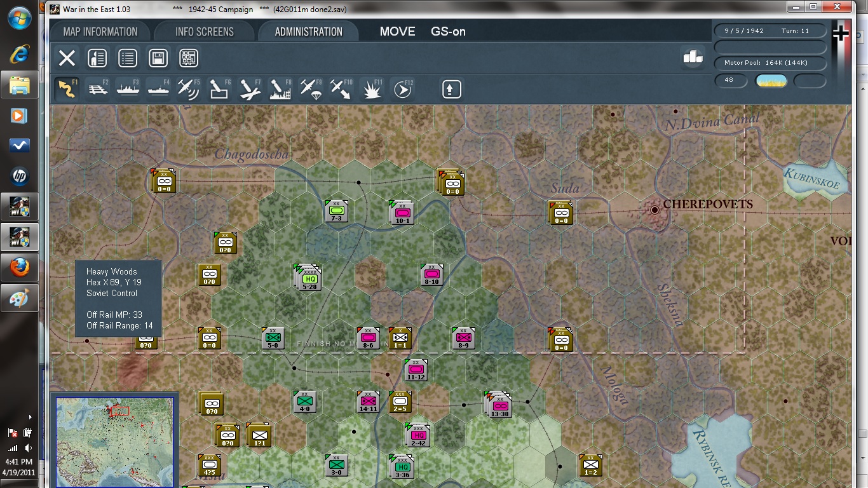
Task: Activate F4 Amphibious Transport mode
Action: (158, 89)
